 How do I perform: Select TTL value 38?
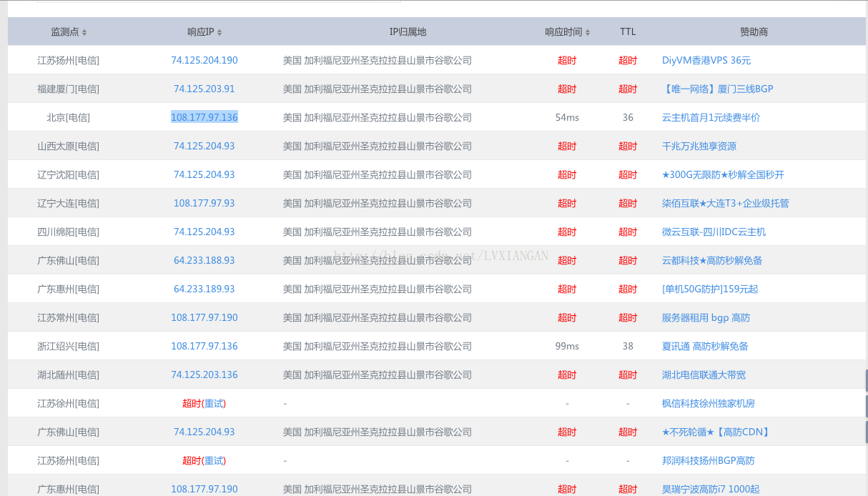628,346
